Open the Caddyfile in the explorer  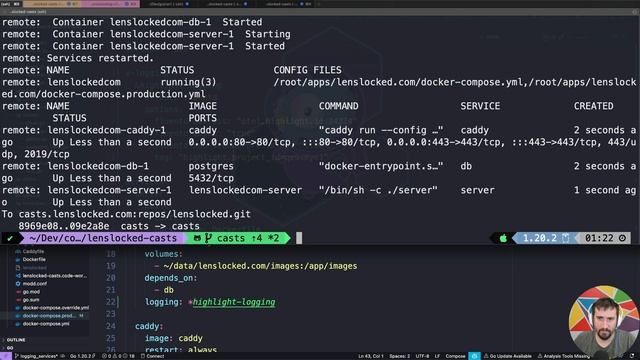[x=33, y=251]
